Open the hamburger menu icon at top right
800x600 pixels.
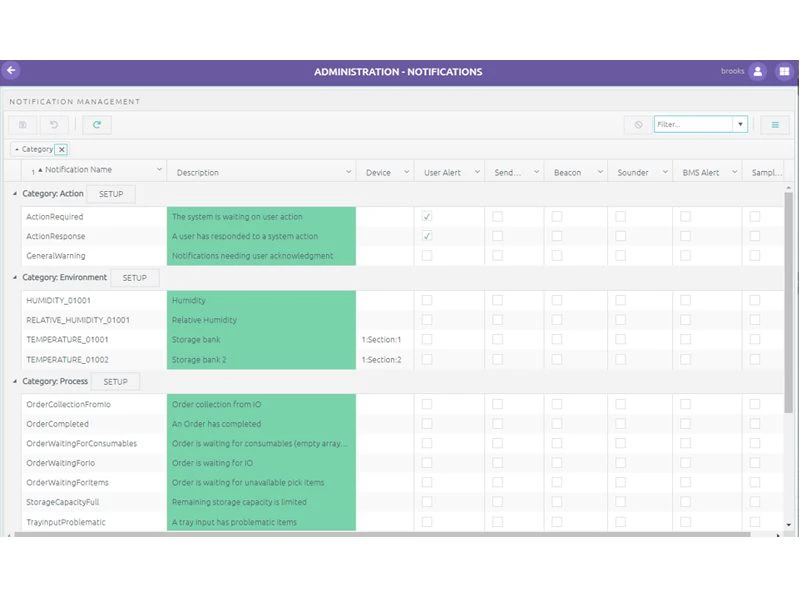pos(775,124)
